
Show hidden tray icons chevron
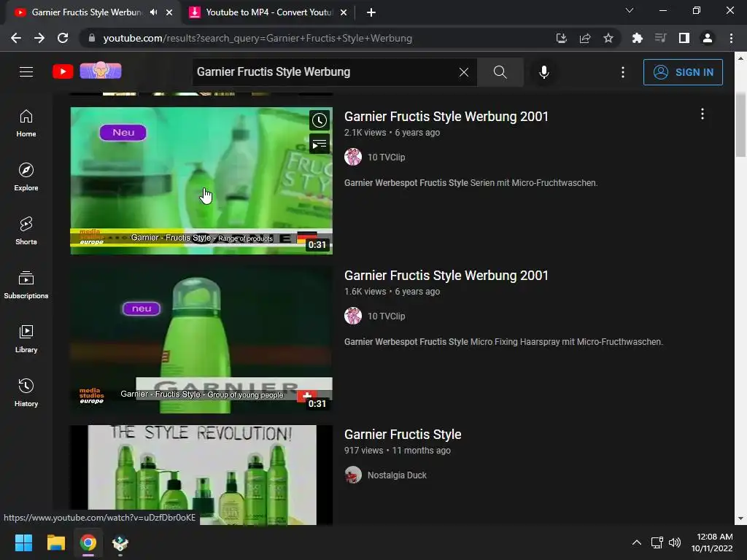click(x=636, y=542)
